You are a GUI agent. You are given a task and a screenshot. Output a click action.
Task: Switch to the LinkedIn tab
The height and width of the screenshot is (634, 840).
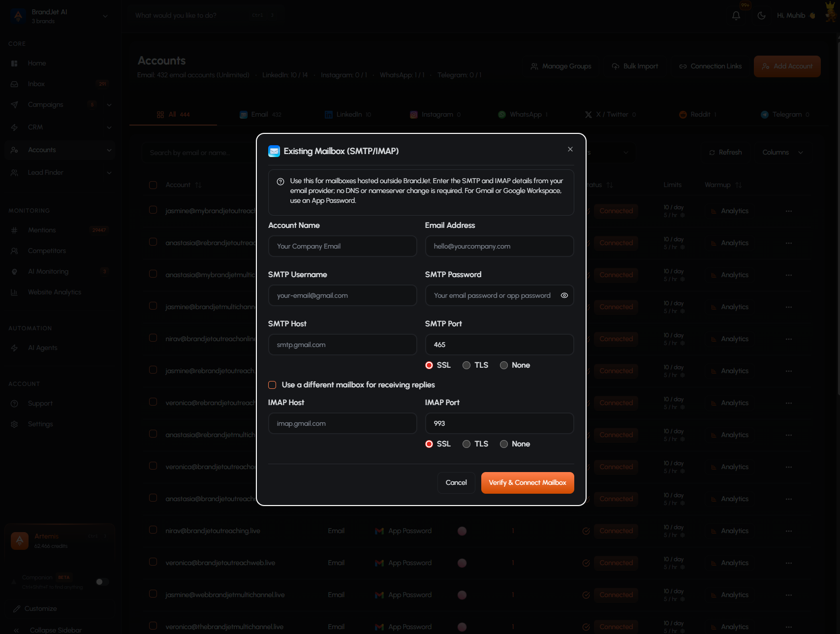point(348,115)
